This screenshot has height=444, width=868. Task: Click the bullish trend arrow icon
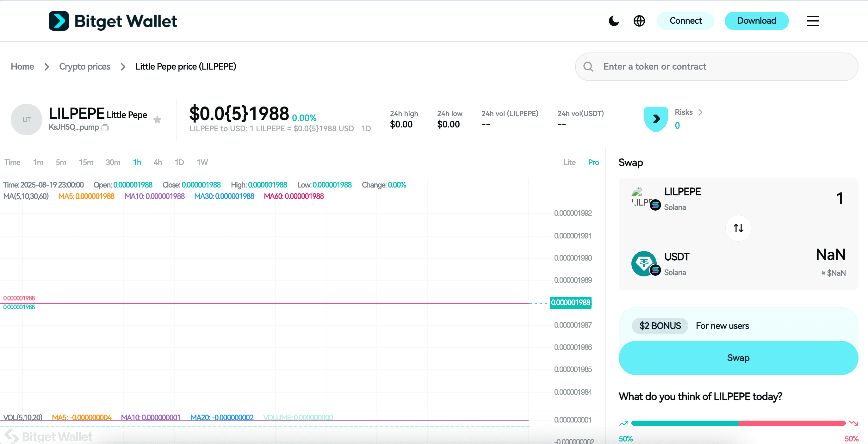[624, 423]
